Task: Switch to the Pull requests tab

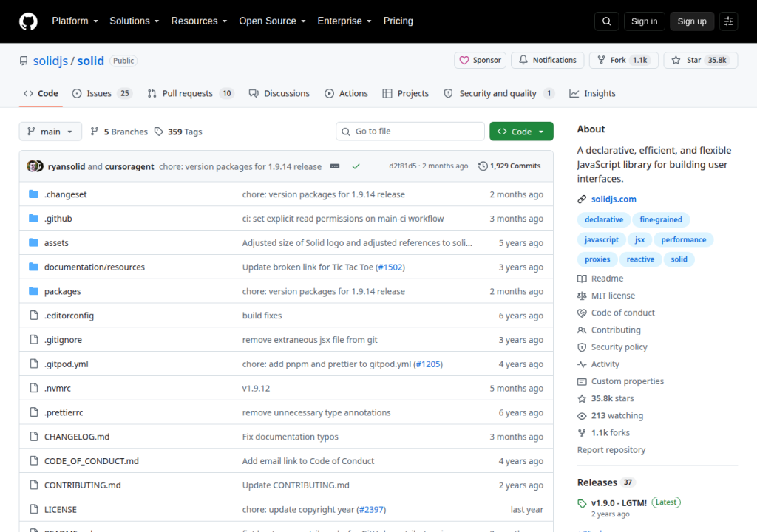Action: pos(191,94)
